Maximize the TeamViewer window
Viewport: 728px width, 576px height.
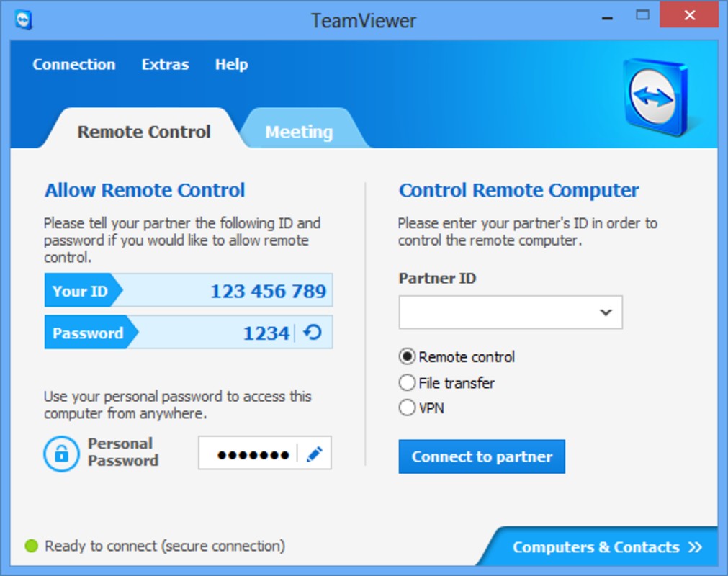coord(642,15)
